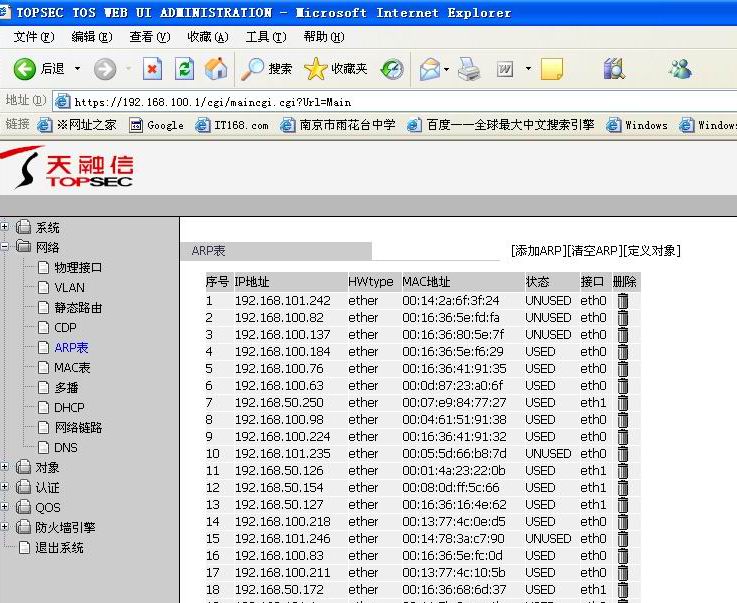This screenshot has width=737, height=603.
Task: Delete ARP entry 192.168.101.242 via trash icon
Action: tap(623, 301)
